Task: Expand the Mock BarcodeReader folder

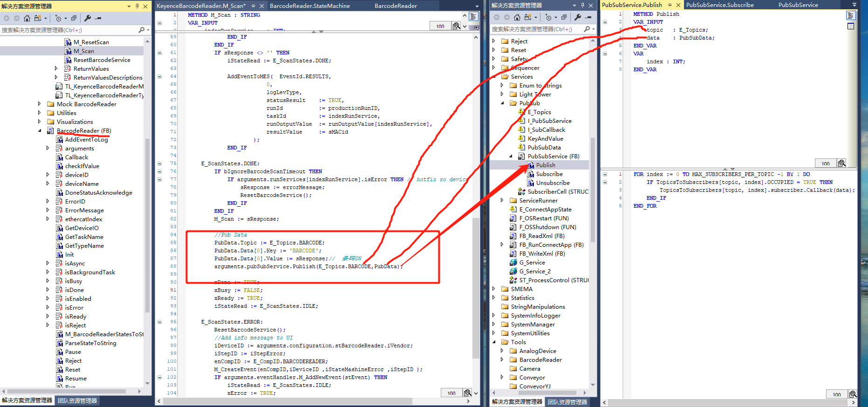Action: click(x=39, y=104)
